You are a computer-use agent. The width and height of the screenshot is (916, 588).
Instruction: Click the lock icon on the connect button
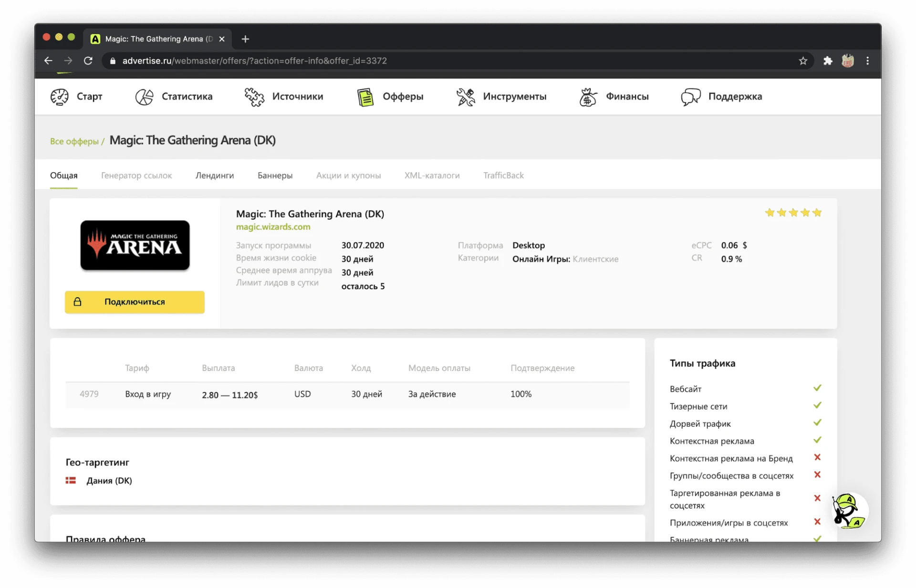[77, 302]
